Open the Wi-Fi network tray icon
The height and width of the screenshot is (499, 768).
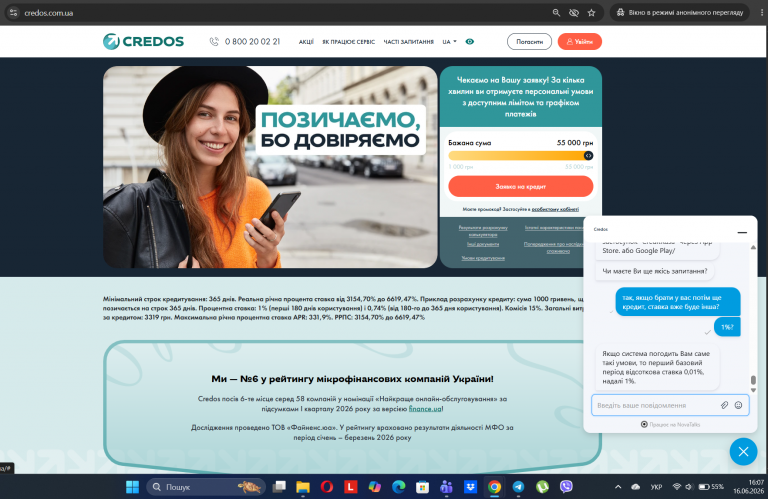point(677,487)
